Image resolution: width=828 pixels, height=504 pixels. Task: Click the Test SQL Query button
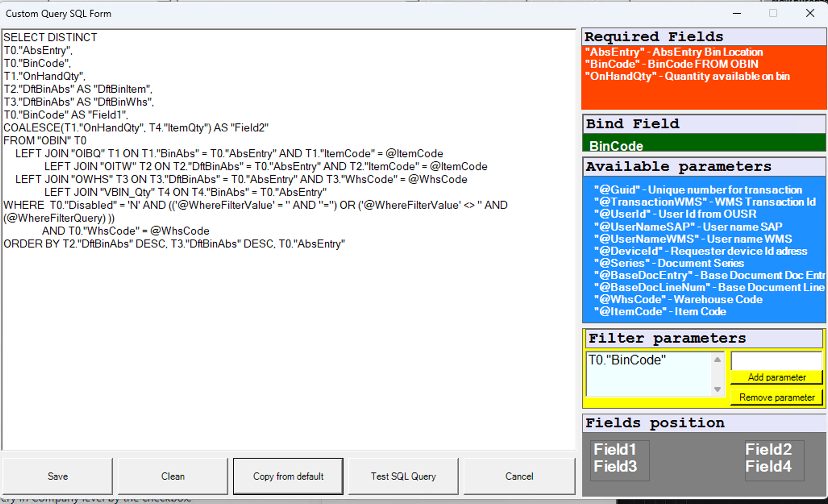pyautogui.click(x=403, y=476)
